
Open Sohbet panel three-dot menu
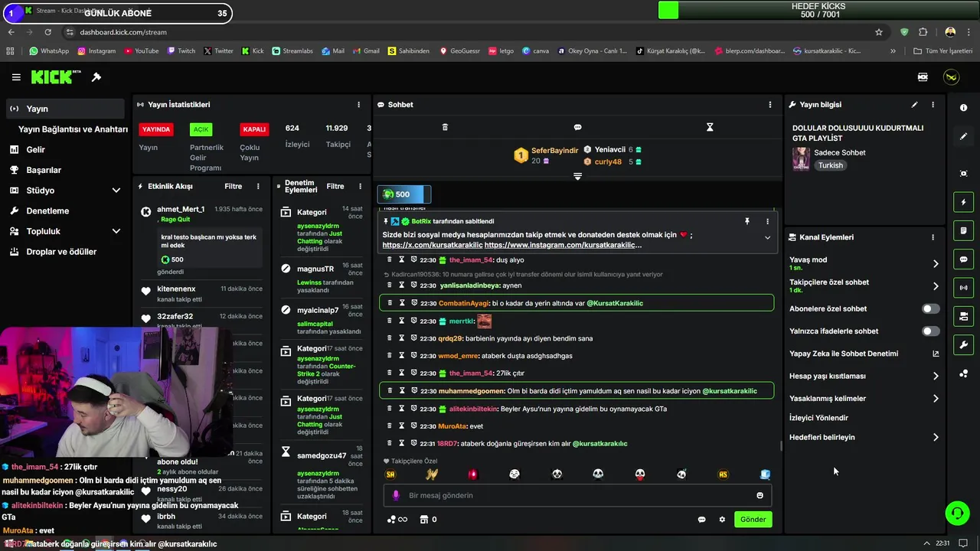(770, 105)
